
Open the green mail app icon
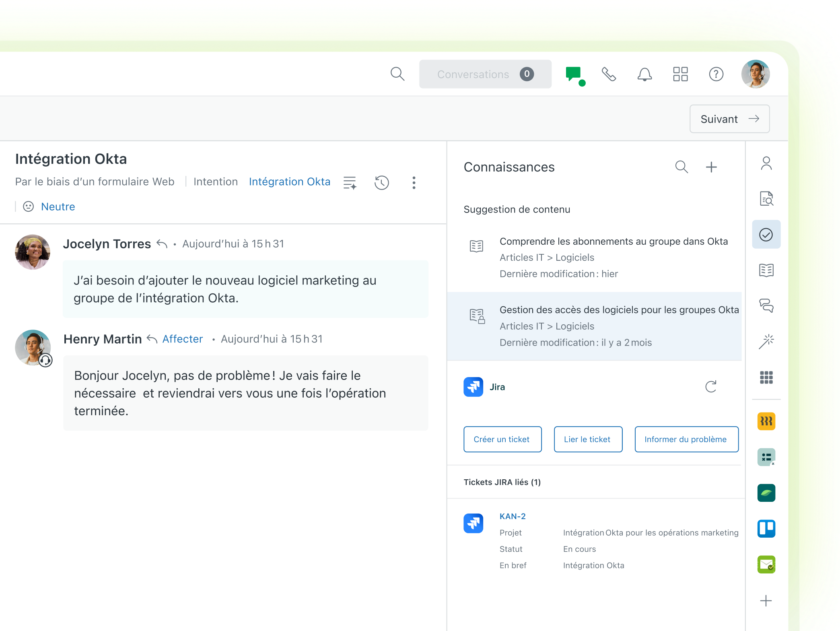coord(766,565)
